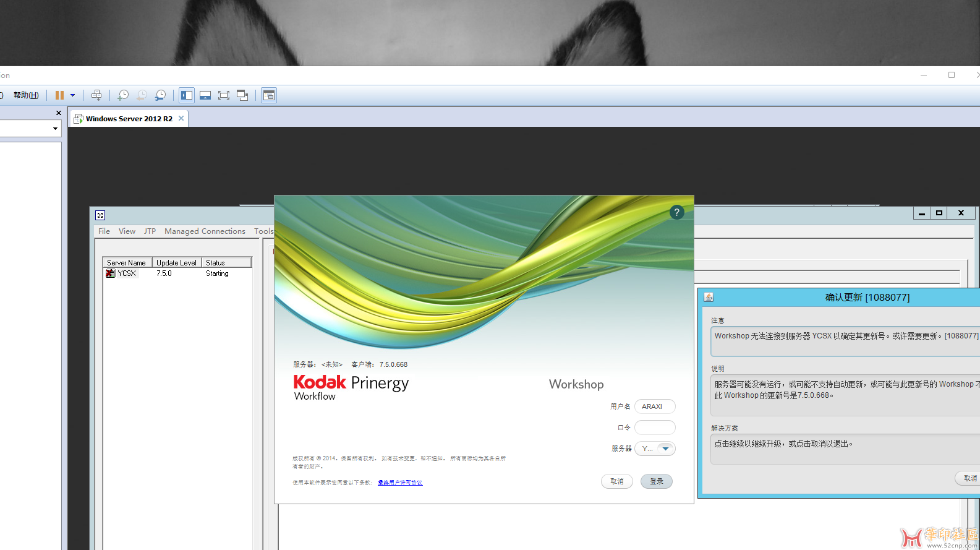The height and width of the screenshot is (550, 980).
Task: Minimize the VMware Workstation window
Action: click(x=924, y=75)
